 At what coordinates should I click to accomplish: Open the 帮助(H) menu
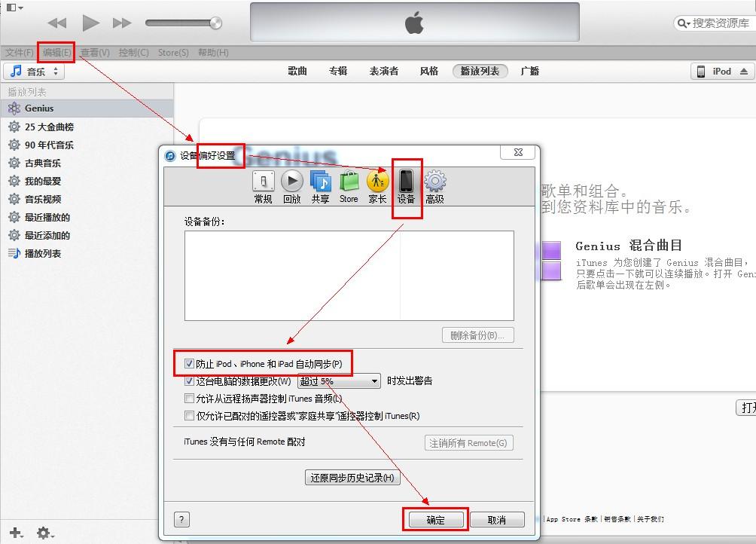(214, 53)
